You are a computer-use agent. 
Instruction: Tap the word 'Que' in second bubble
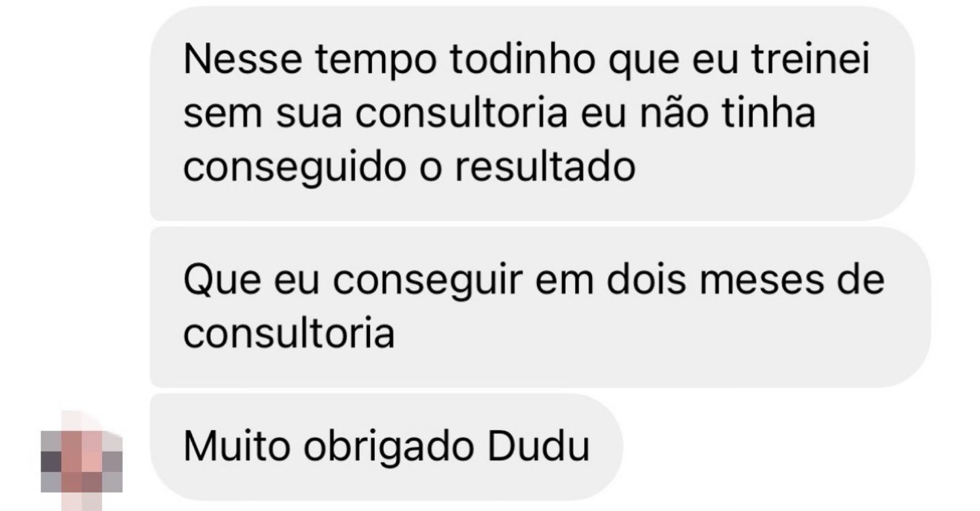pos(222,280)
